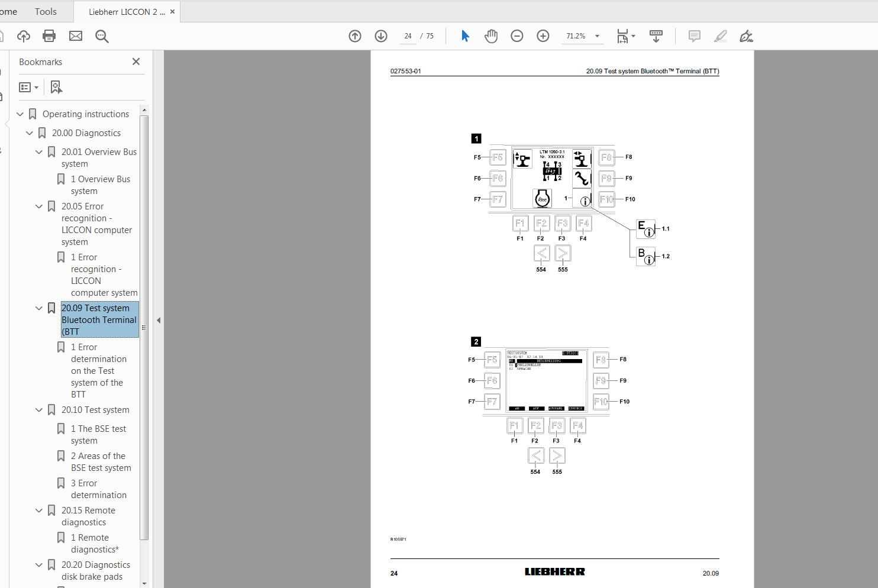
Task: Enable the Hand tool
Action: tap(491, 36)
